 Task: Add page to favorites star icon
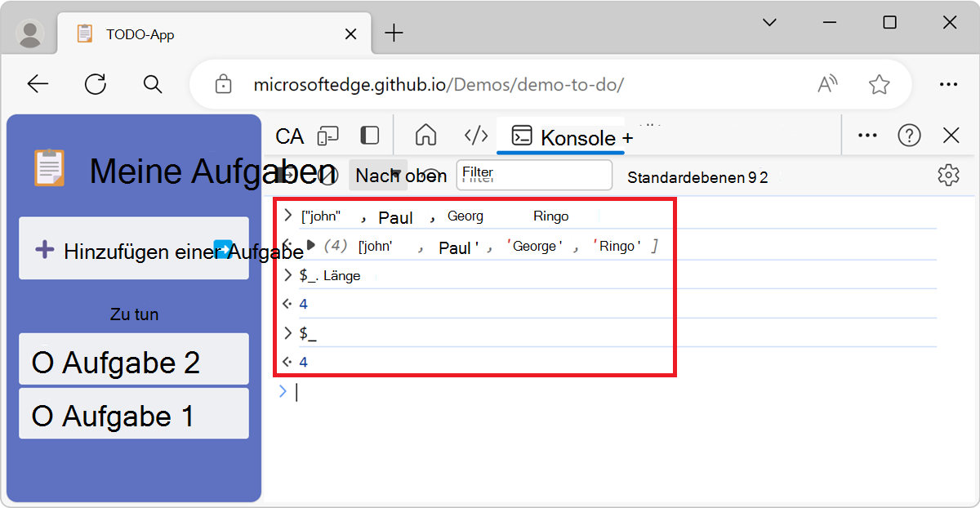click(x=879, y=84)
